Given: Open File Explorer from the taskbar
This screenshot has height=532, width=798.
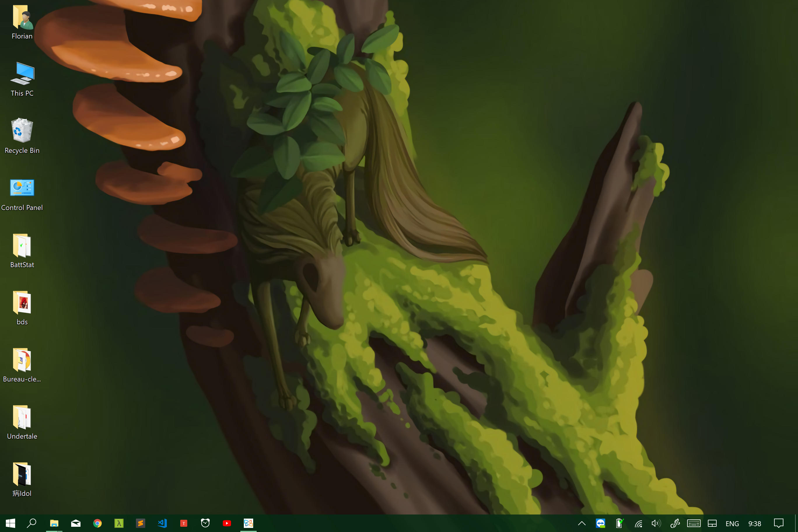Looking at the screenshot, I should (x=54, y=523).
